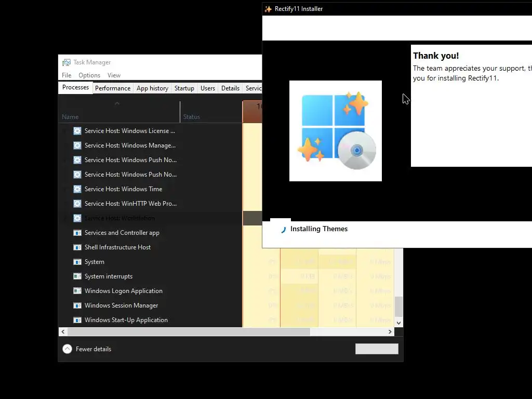The image size is (532, 399).
Task: Click icon of Windows Start-Up Application row
Action: [x=77, y=320]
